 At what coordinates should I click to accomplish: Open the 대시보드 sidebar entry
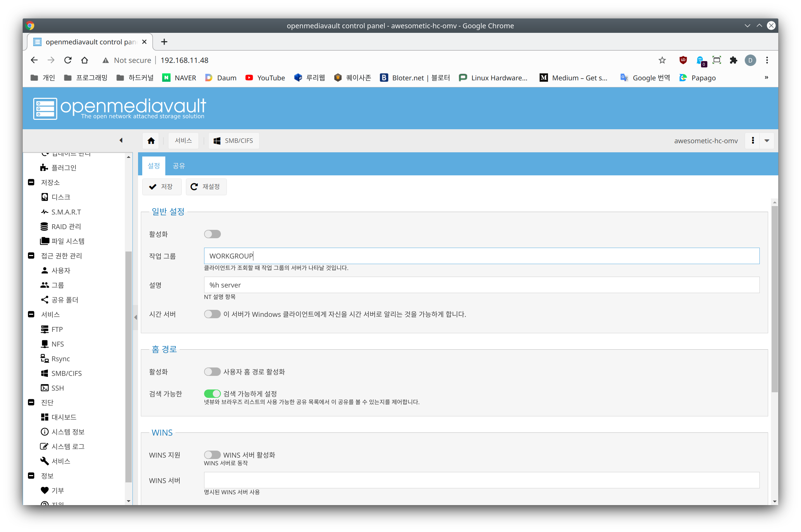coord(64,417)
